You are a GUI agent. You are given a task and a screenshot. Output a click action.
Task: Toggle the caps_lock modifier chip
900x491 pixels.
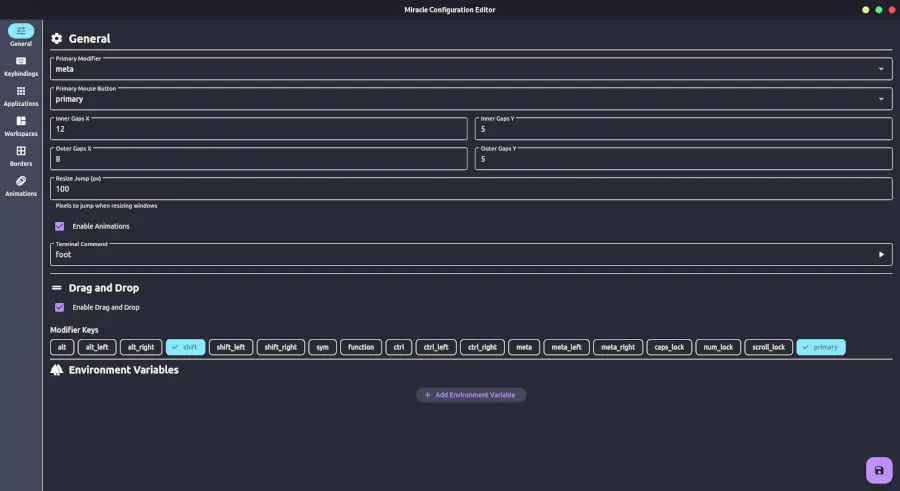(668, 347)
